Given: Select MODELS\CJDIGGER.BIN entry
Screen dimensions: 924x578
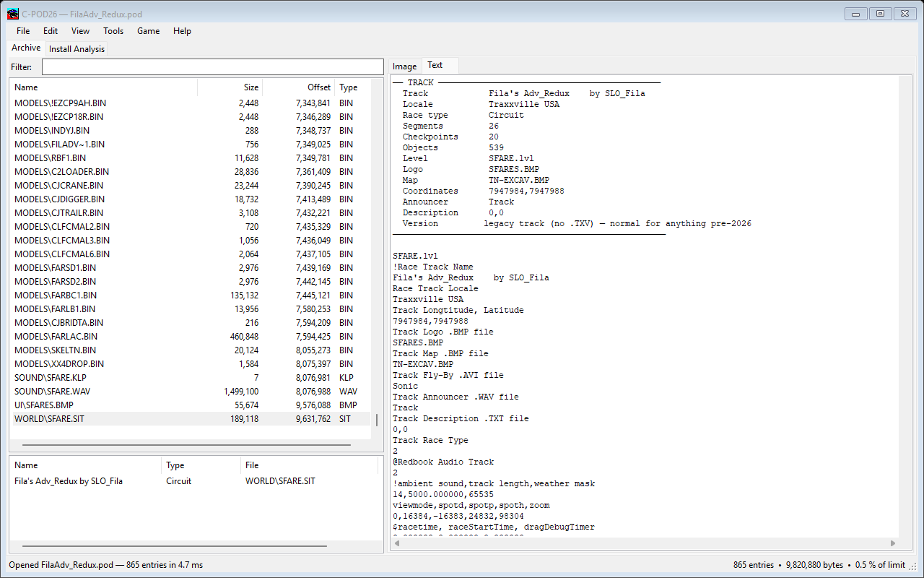Looking at the screenshot, I should pos(191,199).
